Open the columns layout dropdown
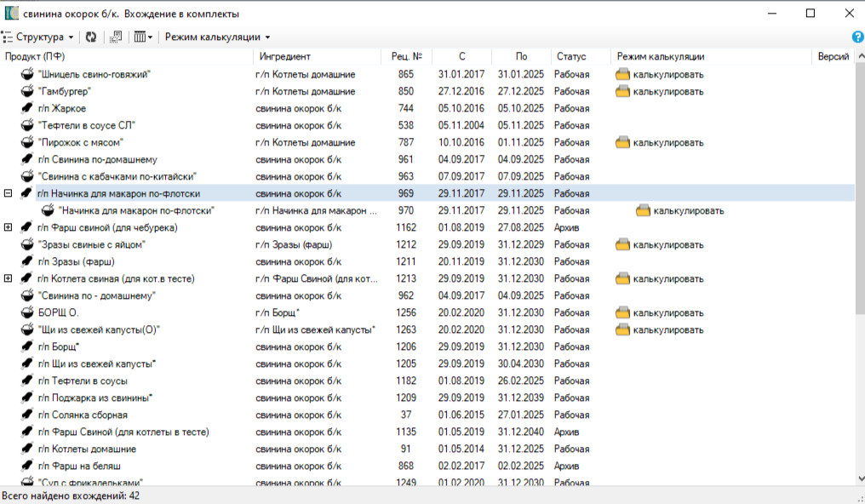Image resolution: width=865 pixels, height=504 pixels. 143,37
